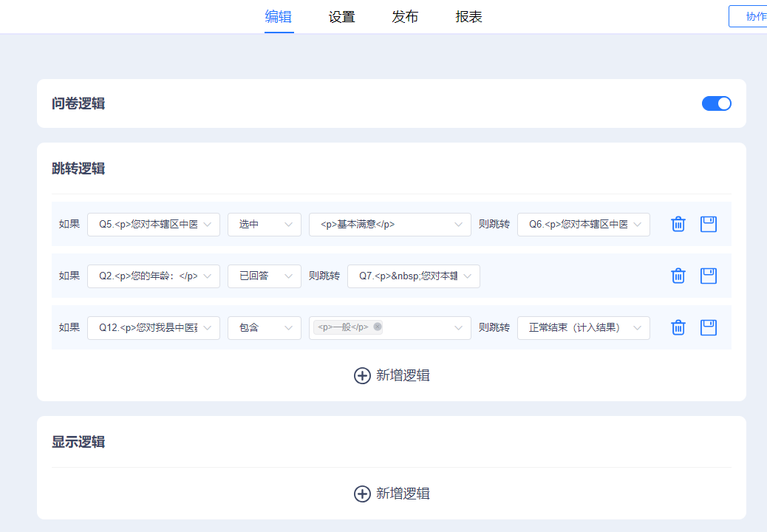Viewport: 767px width, 532px height.
Task: Switch to the 报表 tab
Action: click(x=468, y=16)
